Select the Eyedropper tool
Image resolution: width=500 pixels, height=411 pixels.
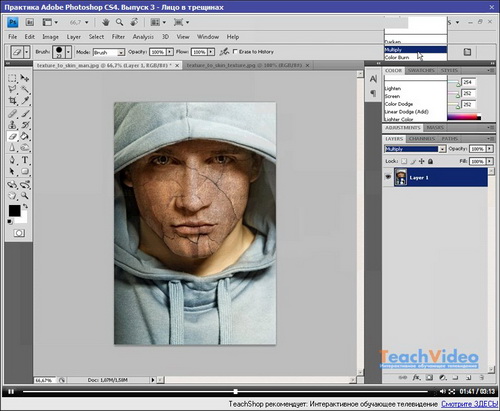25,100
